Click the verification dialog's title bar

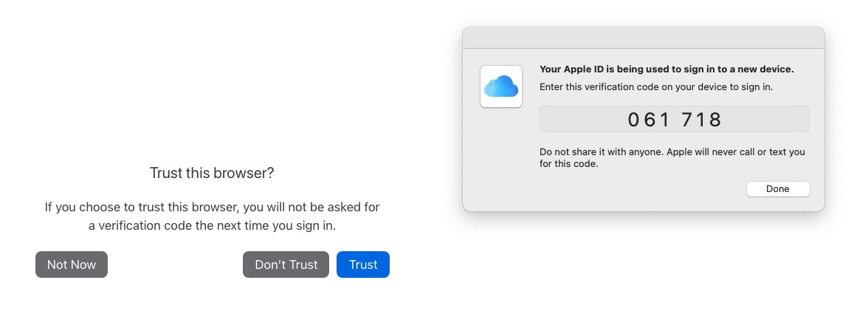[643, 38]
